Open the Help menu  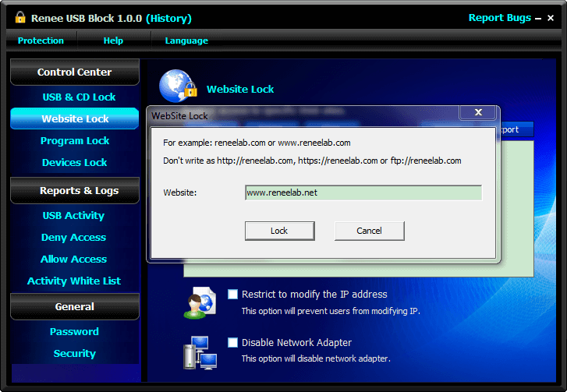click(113, 41)
